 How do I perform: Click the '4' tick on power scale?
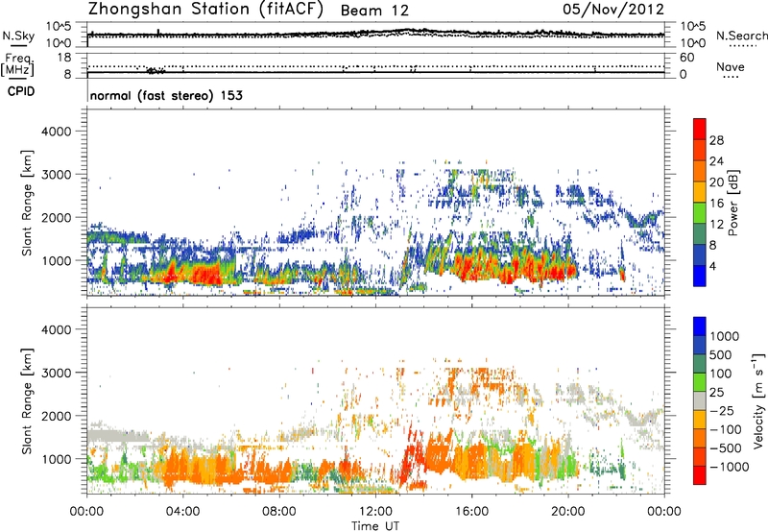pyautogui.click(x=712, y=266)
